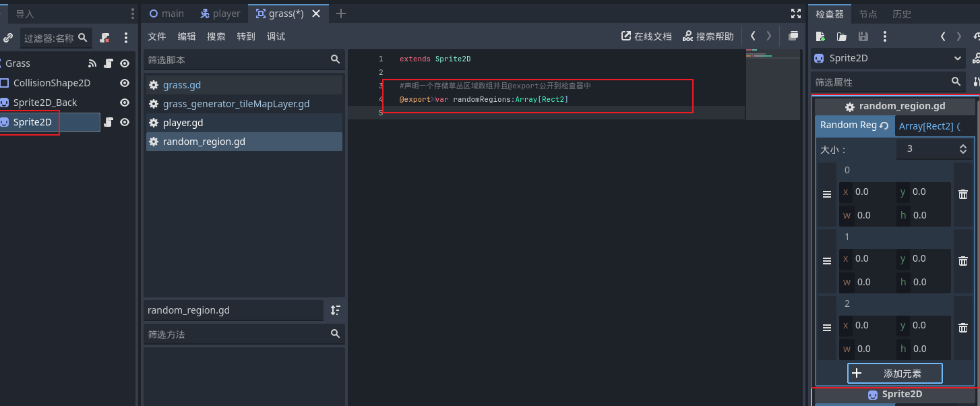Select grass.gd in script list
Image resolution: width=980 pixels, height=406 pixels.
[243, 85]
